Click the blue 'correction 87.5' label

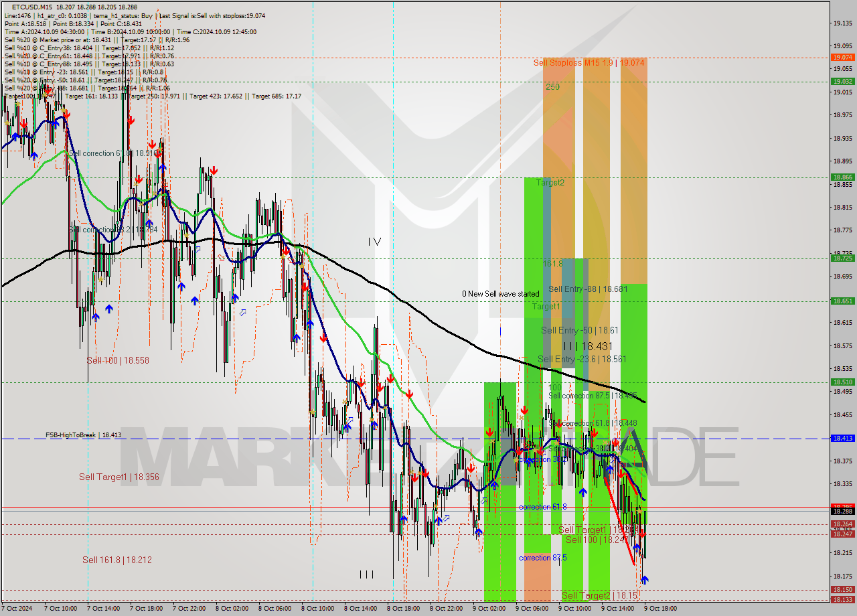[x=543, y=558]
